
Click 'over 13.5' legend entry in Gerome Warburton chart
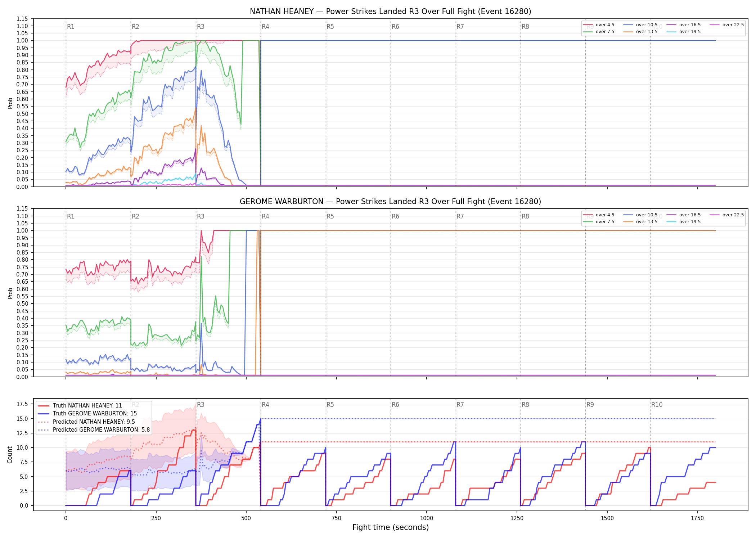click(640, 222)
